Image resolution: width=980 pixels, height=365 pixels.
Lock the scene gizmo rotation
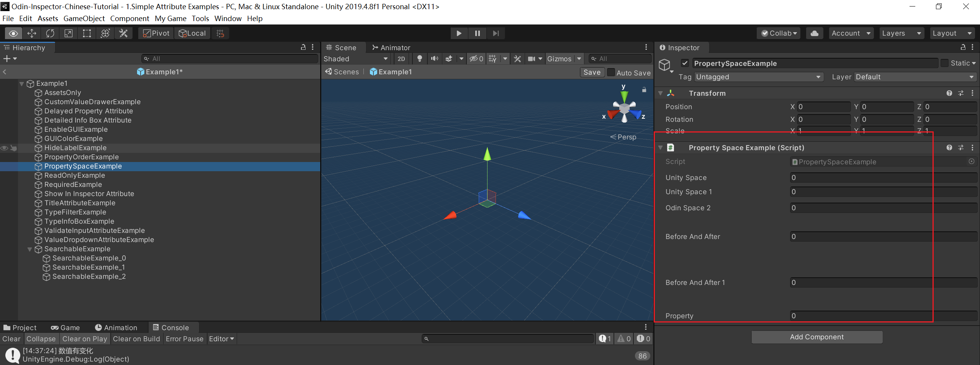click(x=644, y=90)
